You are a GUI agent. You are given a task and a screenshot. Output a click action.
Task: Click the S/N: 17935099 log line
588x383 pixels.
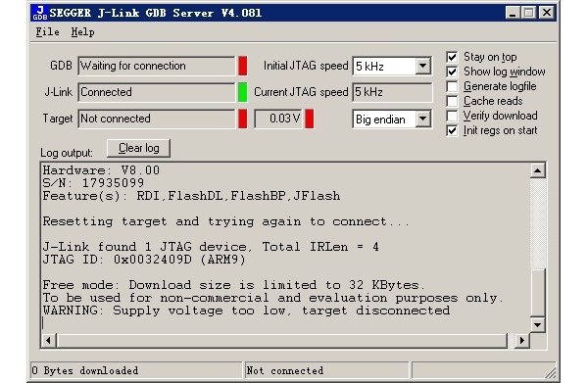(93, 183)
